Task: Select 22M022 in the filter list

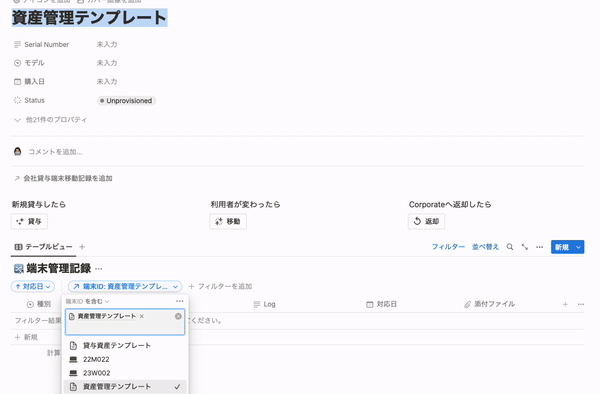Action: coord(125,359)
